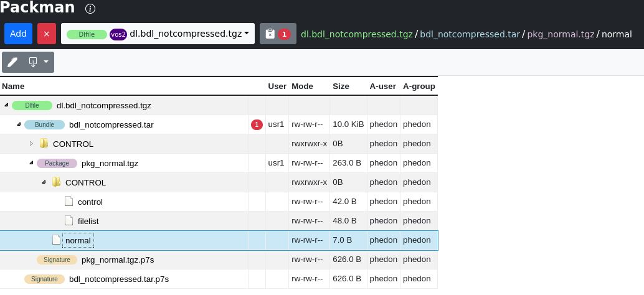Open the clipboard button with badge 1
The image size is (644, 295).
pyautogui.click(x=278, y=34)
